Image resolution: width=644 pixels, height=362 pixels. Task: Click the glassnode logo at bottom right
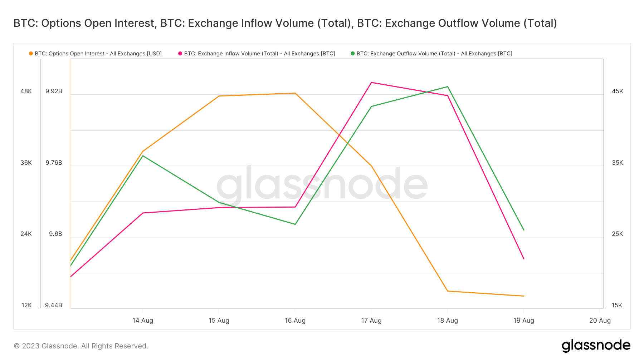pos(596,346)
